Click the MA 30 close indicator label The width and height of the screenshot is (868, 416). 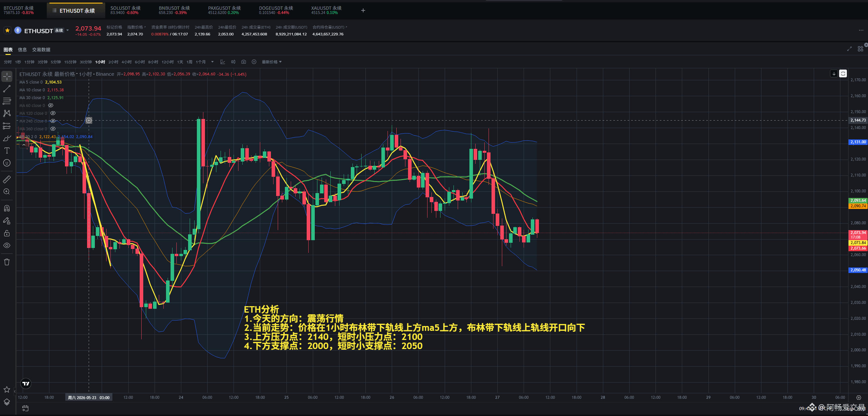tap(32, 98)
